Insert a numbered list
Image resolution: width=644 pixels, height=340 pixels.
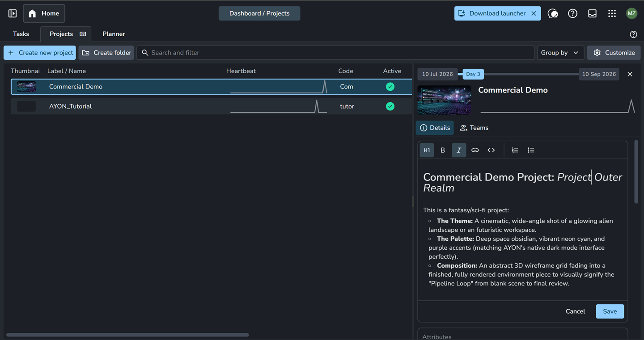515,150
